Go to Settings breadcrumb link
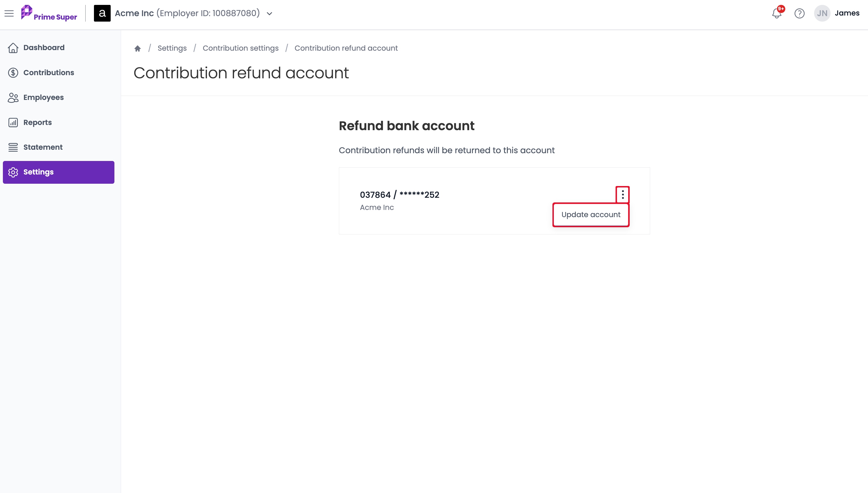This screenshot has width=868, height=493. pos(172,48)
